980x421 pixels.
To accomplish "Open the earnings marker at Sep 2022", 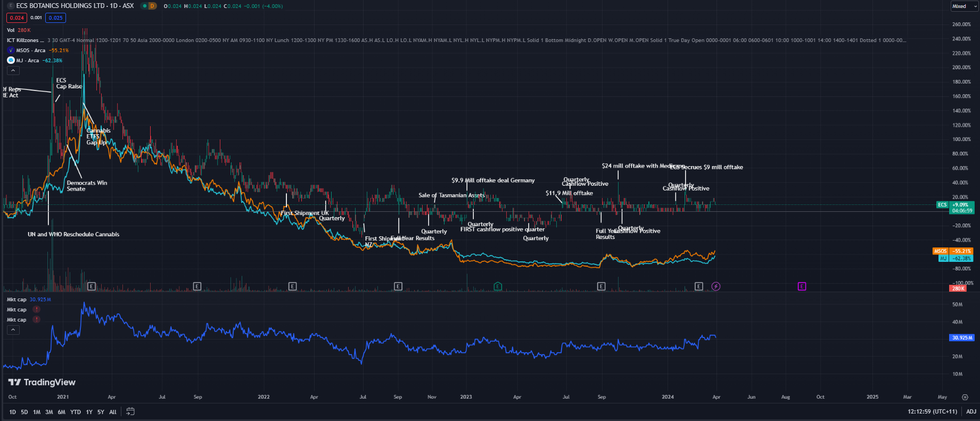I will click(x=398, y=286).
